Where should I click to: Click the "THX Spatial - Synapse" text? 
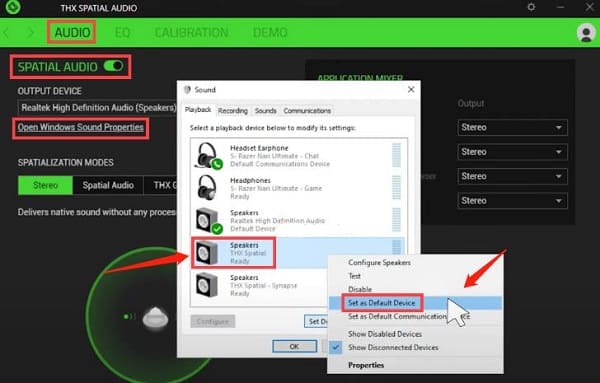[x=264, y=285]
